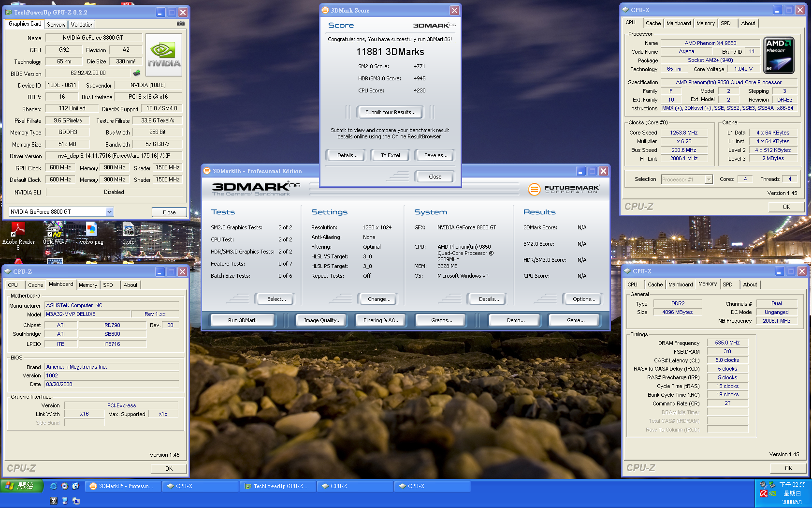812x508 pixels.
Task: Open the GPU-Z graphics card selector dropdown
Action: pos(109,211)
